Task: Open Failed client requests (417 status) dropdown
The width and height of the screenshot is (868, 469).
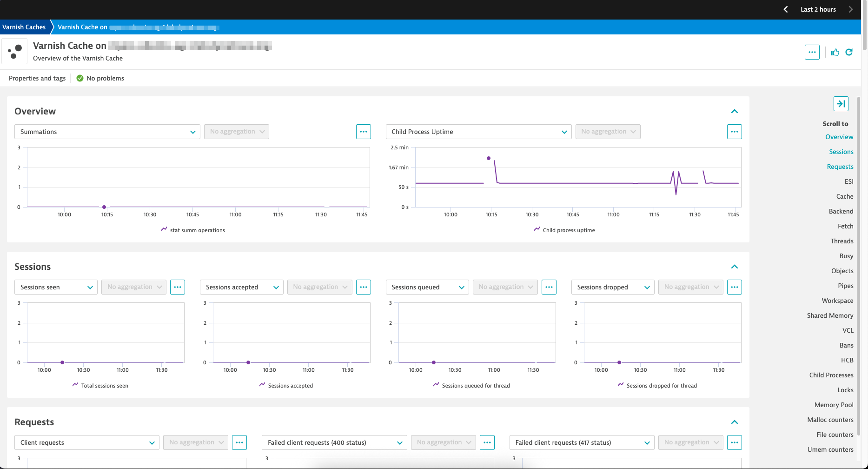Action: coord(582,442)
